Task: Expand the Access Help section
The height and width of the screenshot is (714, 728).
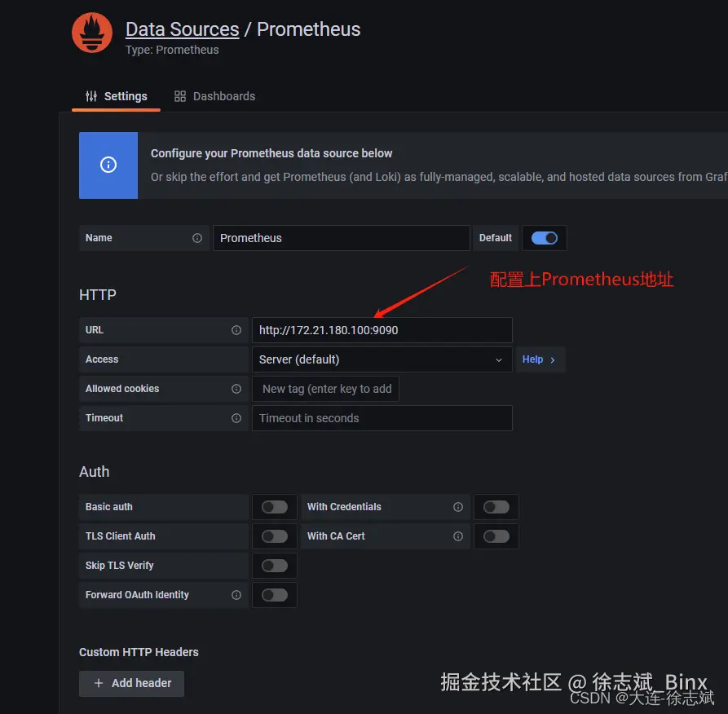Action: 540,359
